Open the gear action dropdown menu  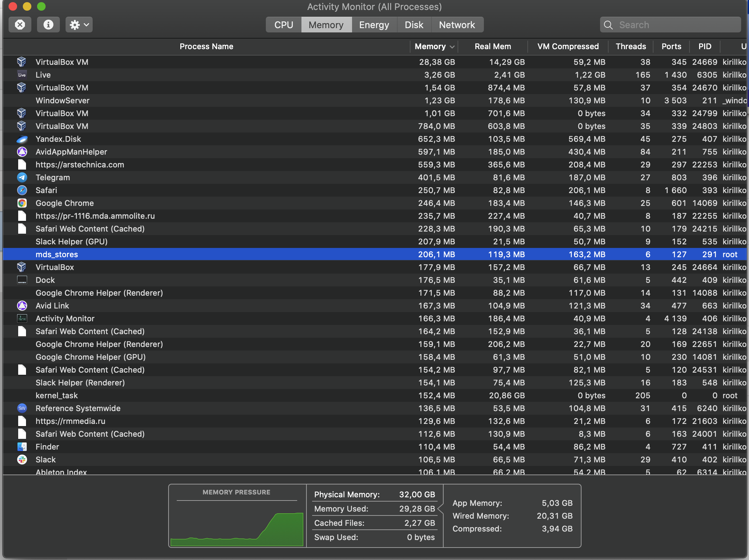point(79,25)
